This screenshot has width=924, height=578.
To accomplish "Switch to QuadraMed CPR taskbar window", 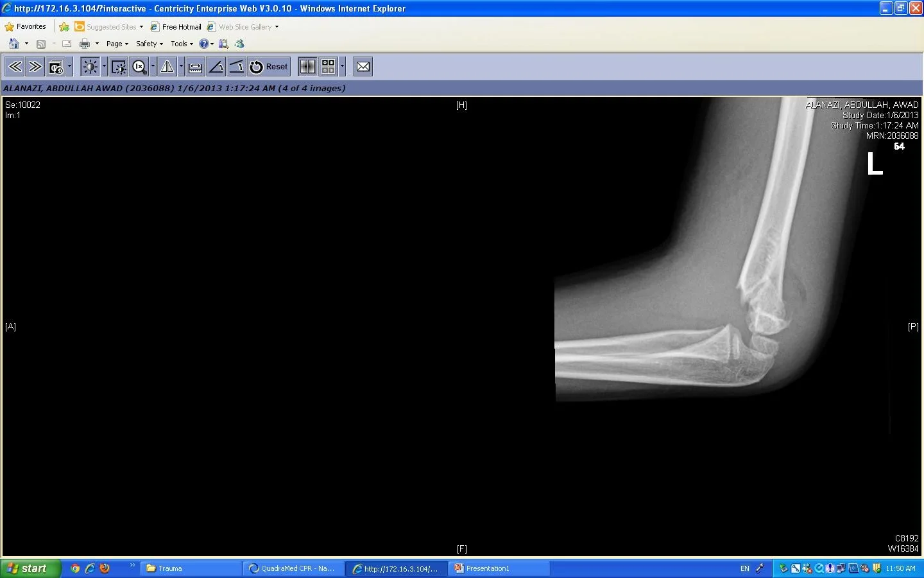I will click(x=293, y=568).
